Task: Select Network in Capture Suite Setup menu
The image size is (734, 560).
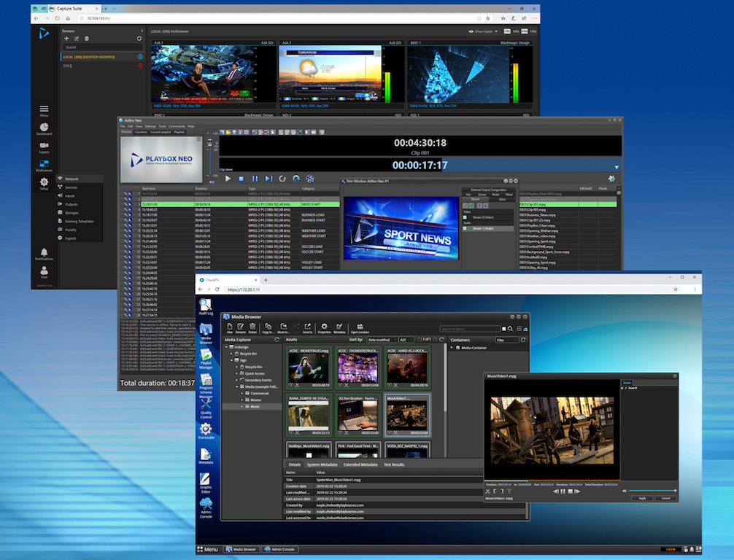Action: (x=80, y=179)
